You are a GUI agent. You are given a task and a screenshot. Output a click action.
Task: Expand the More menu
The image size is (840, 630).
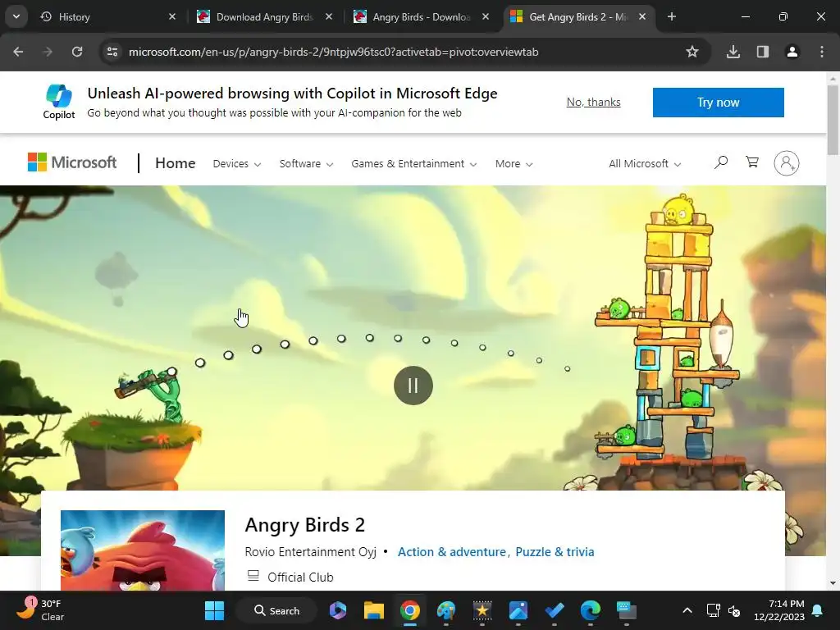[x=514, y=163]
